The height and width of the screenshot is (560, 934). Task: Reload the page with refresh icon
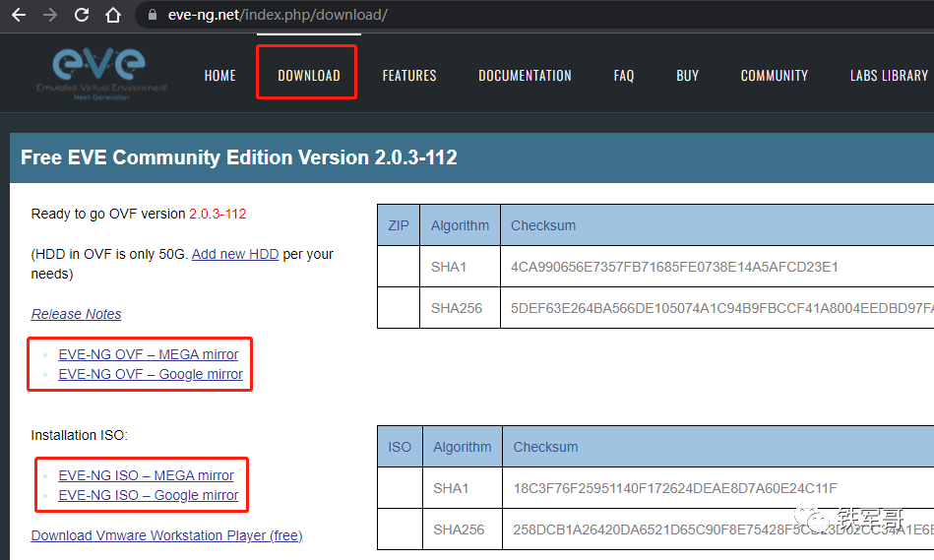[x=82, y=15]
